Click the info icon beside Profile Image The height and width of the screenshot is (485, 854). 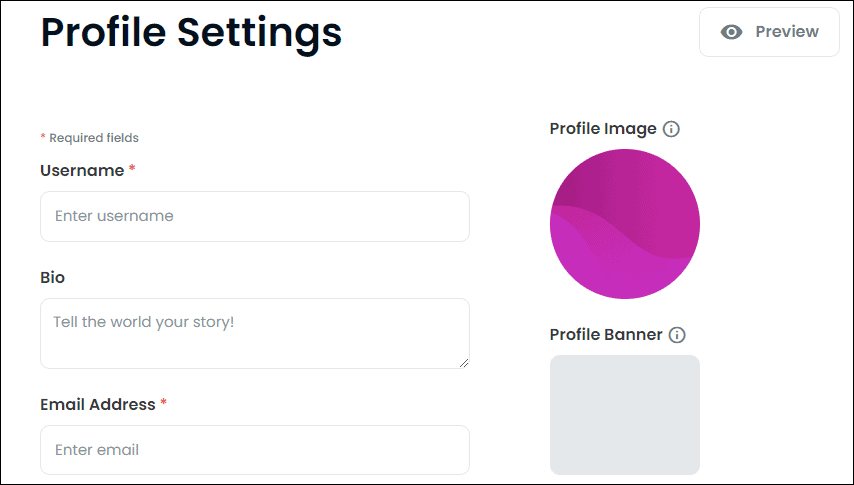pyautogui.click(x=672, y=129)
